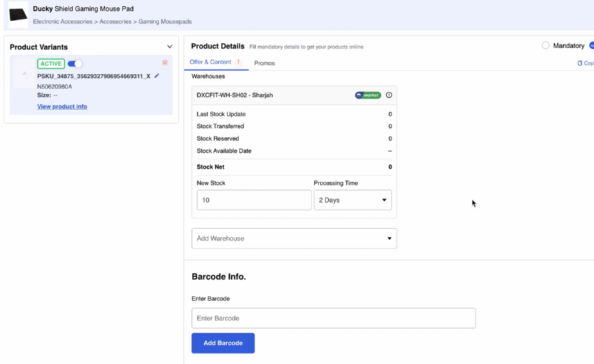Click the Enter Barcode input field
This screenshot has height=364, width=594.
point(333,318)
